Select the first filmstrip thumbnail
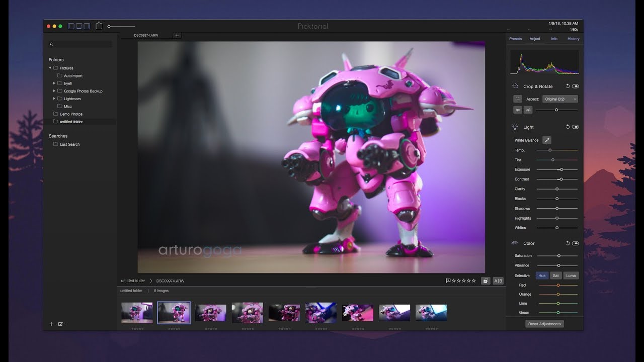This screenshot has width=644, height=362. [x=137, y=313]
